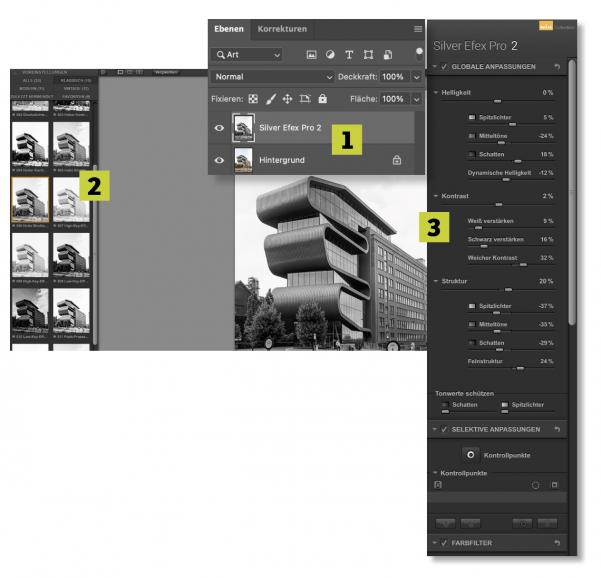Click lock position move icon
601x578 pixels.
[x=287, y=99]
